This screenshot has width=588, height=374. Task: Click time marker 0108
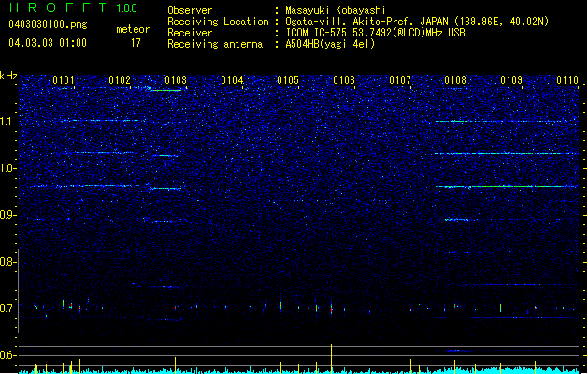tap(455, 80)
